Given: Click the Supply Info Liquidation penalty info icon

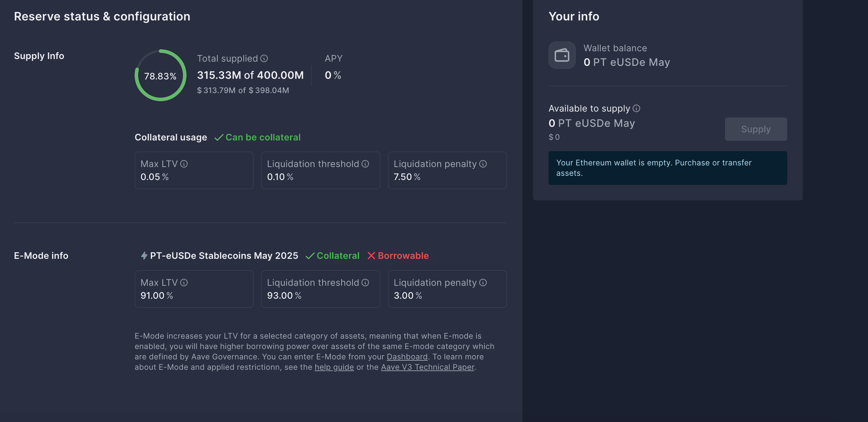Looking at the screenshot, I should (483, 164).
